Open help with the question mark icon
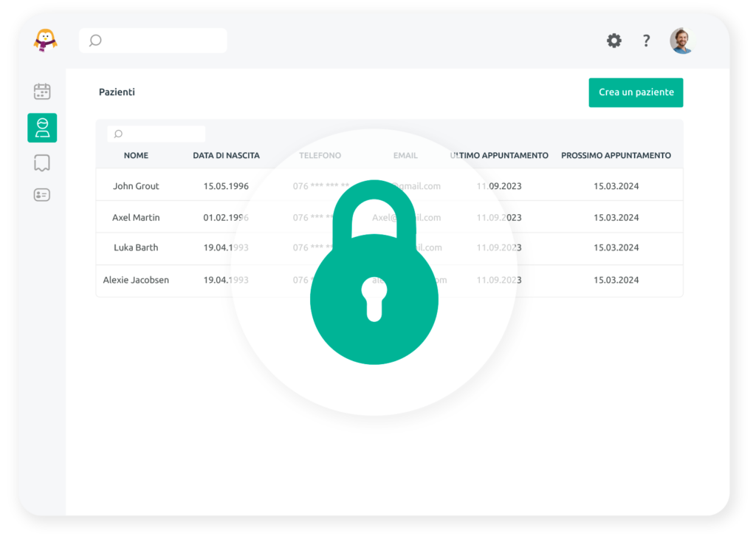Image resolution: width=756 pixels, height=545 pixels. pos(646,41)
